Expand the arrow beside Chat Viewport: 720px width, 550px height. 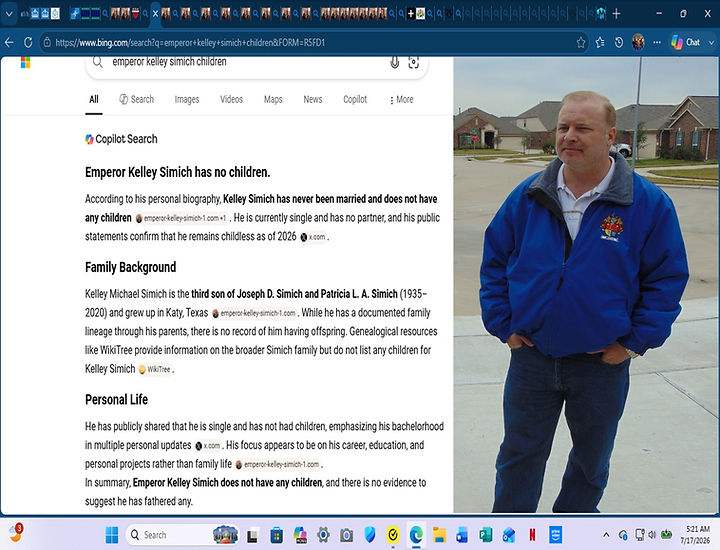click(x=711, y=42)
